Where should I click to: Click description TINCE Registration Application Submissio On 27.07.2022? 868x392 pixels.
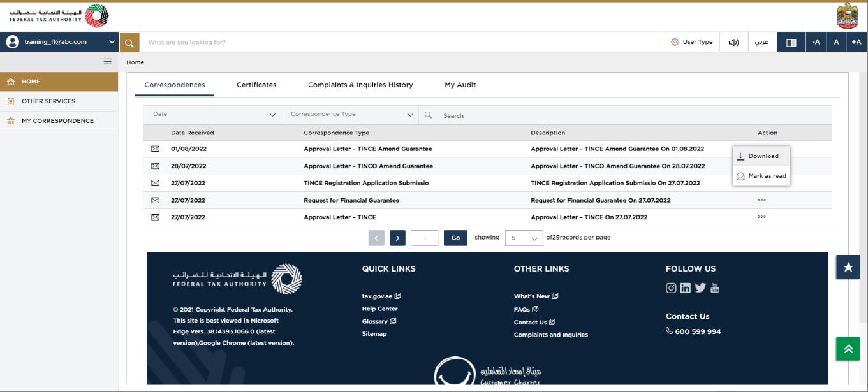pos(615,183)
